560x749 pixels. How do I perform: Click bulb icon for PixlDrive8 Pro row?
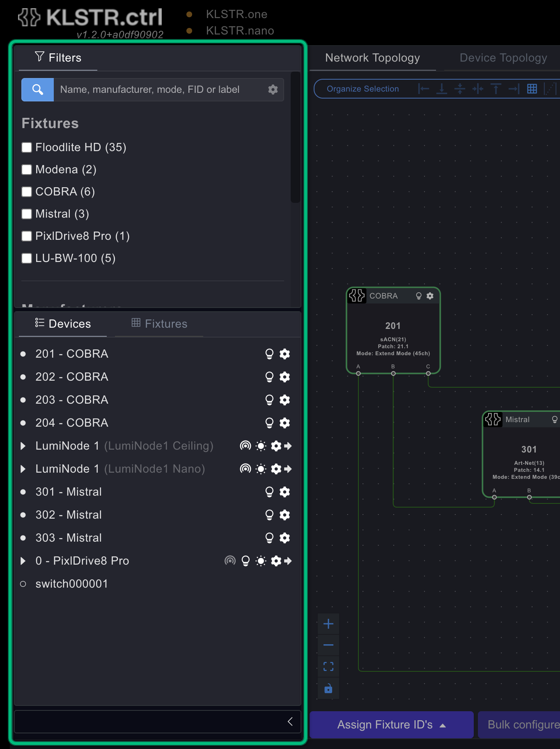coord(246,561)
